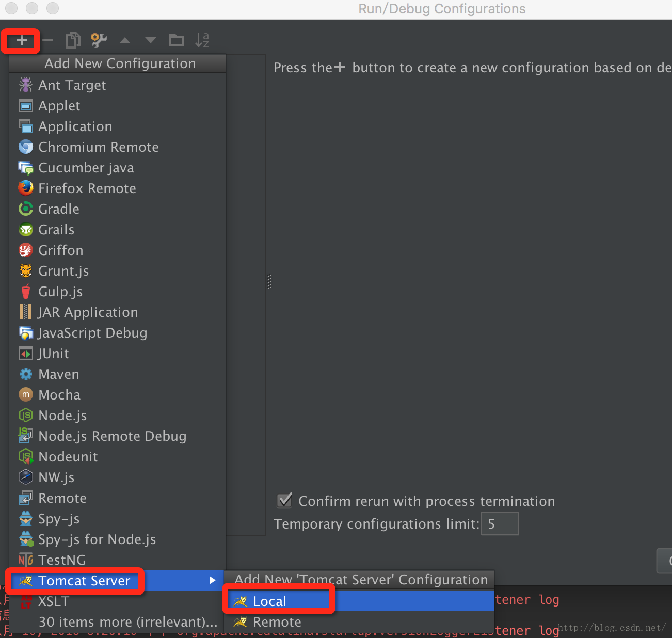
Task: Expand Tomcat Server submenu arrow
Action: [212, 580]
